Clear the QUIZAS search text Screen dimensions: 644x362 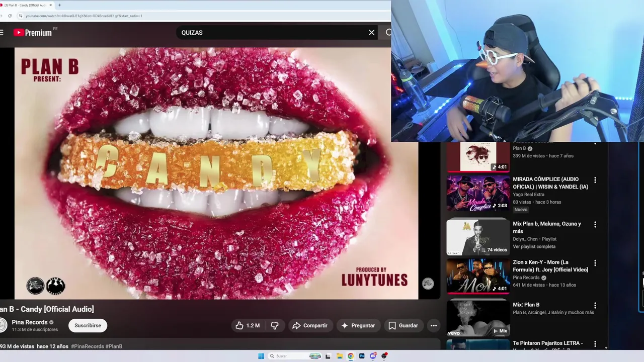pos(371,33)
